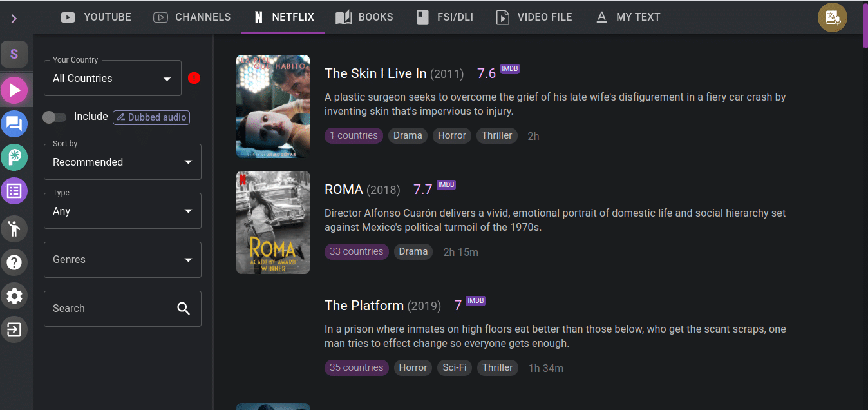
Task: Open the blue chat bubbles sidebar icon
Action: point(14,124)
